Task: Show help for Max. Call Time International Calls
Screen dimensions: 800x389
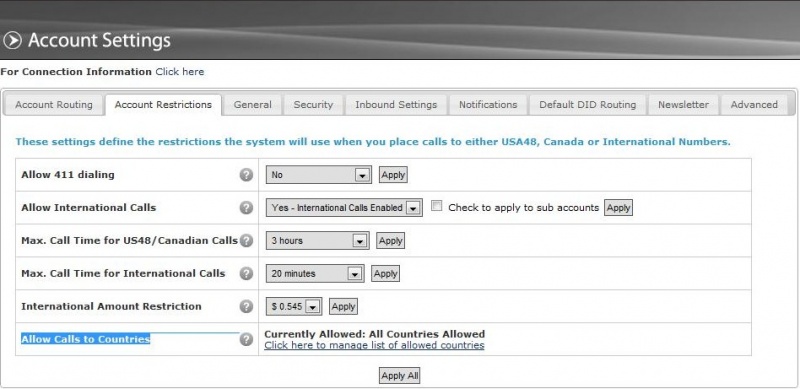Action: click(246, 274)
